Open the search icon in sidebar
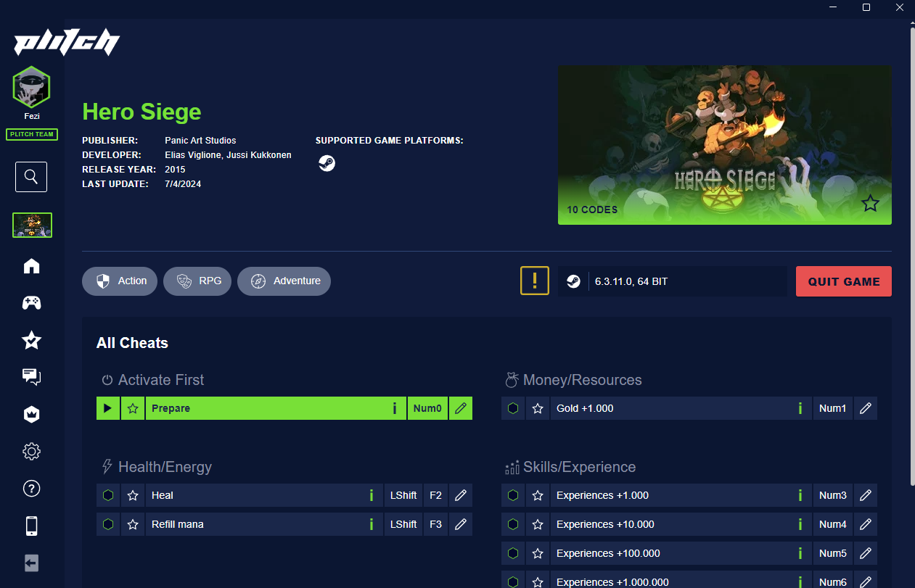 coord(31,177)
